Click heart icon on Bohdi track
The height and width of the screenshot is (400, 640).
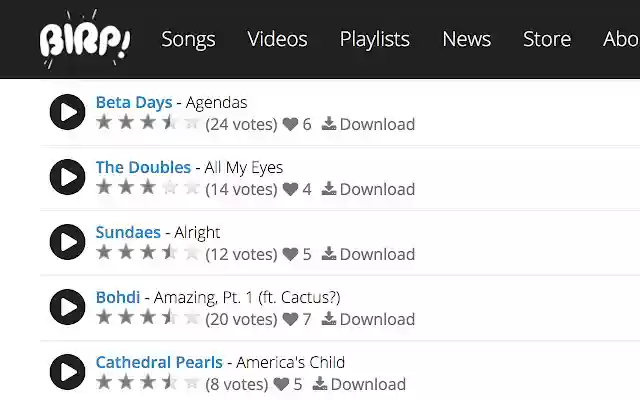(x=290, y=319)
